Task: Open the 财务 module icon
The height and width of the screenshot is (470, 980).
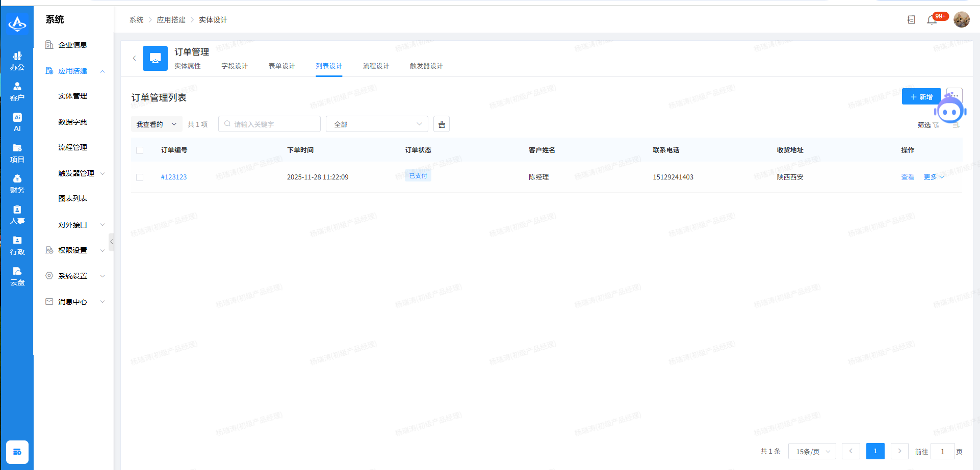Action: click(x=17, y=184)
